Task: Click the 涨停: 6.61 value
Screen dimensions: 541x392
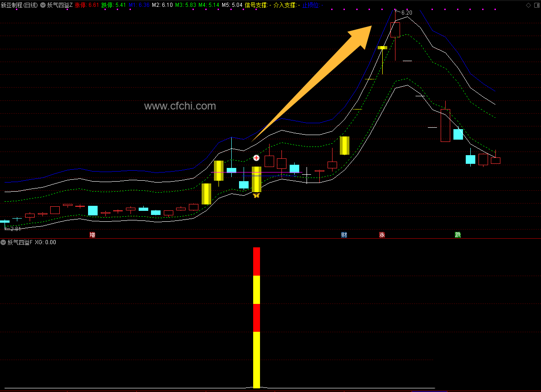Action: (87, 5)
